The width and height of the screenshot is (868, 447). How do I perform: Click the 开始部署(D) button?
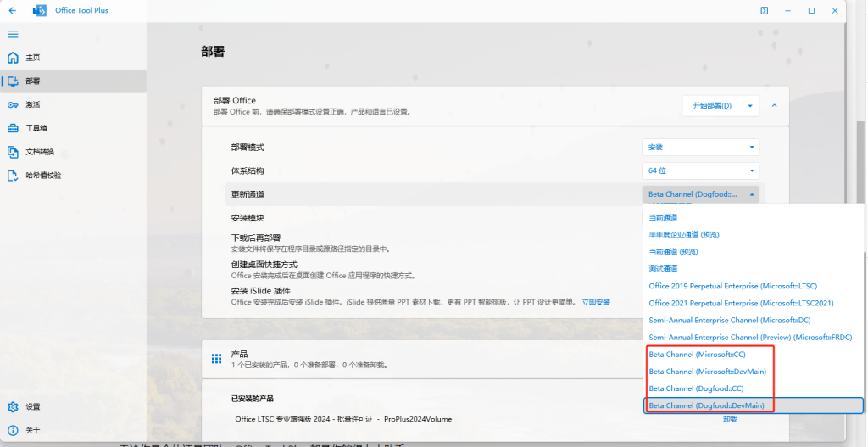(x=712, y=106)
